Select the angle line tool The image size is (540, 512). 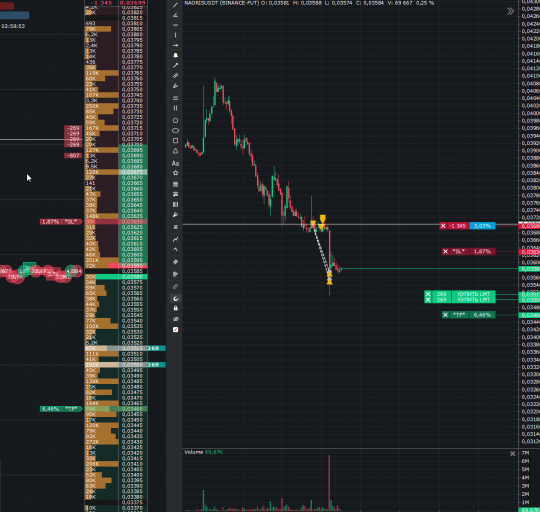point(175,15)
